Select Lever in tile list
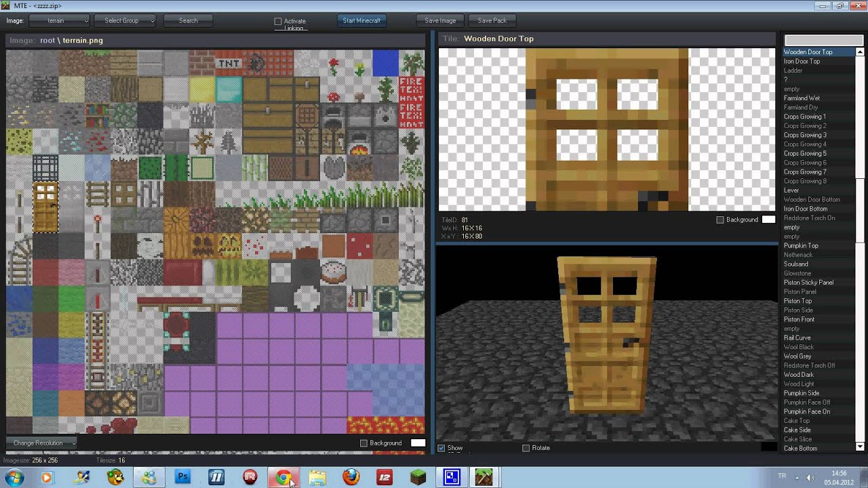Screen dimensions: 868x488 [819, 190]
